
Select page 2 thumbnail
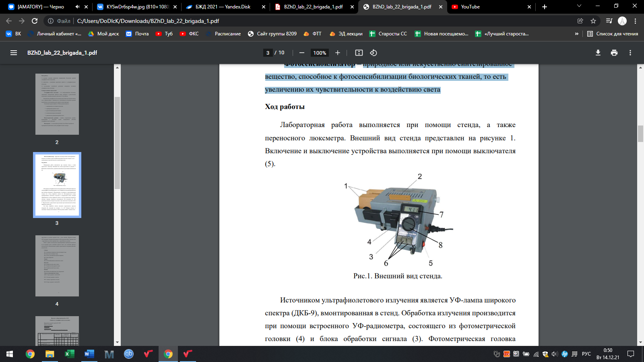pyautogui.click(x=57, y=104)
